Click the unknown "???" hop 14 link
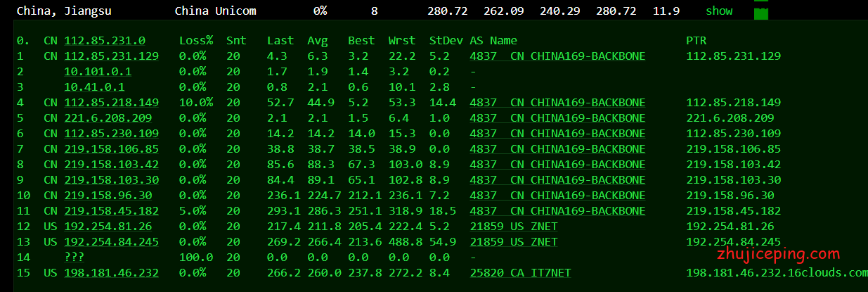 pyautogui.click(x=74, y=258)
